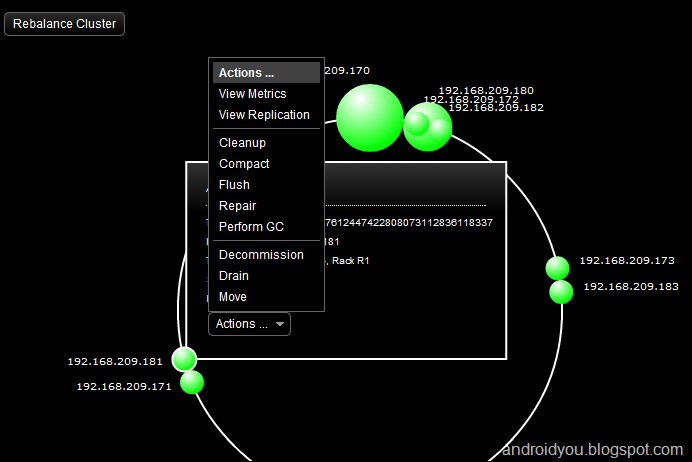Click the 192.168.209.171 label
The width and height of the screenshot is (692, 462).
124,387
